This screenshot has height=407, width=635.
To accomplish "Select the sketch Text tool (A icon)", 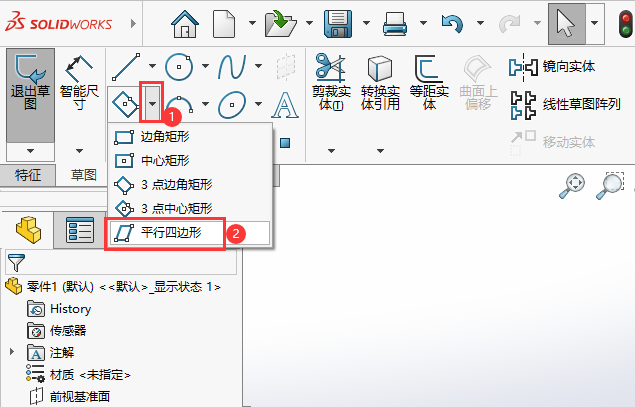I will 285,105.
